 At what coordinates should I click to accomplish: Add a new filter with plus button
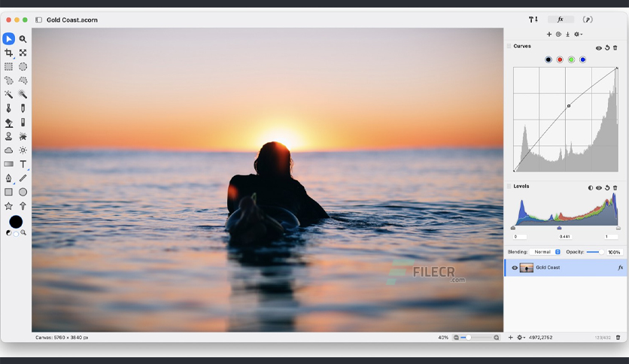(x=549, y=34)
